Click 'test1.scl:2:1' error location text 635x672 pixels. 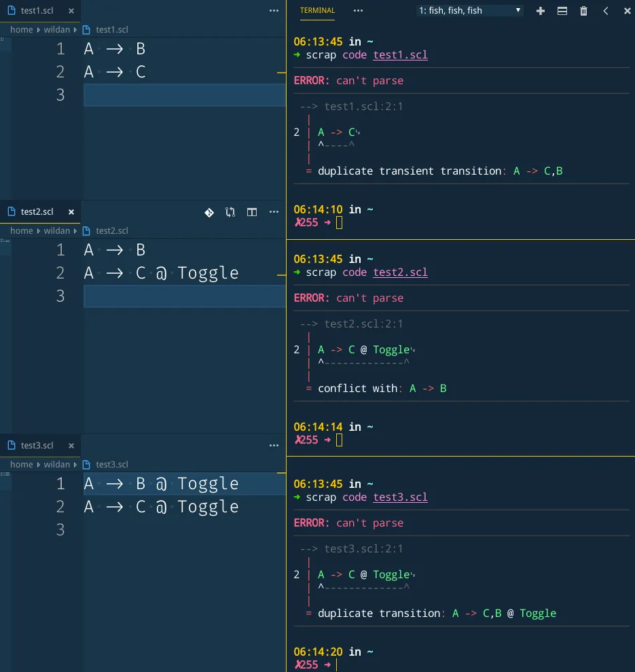(x=363, y=106)
